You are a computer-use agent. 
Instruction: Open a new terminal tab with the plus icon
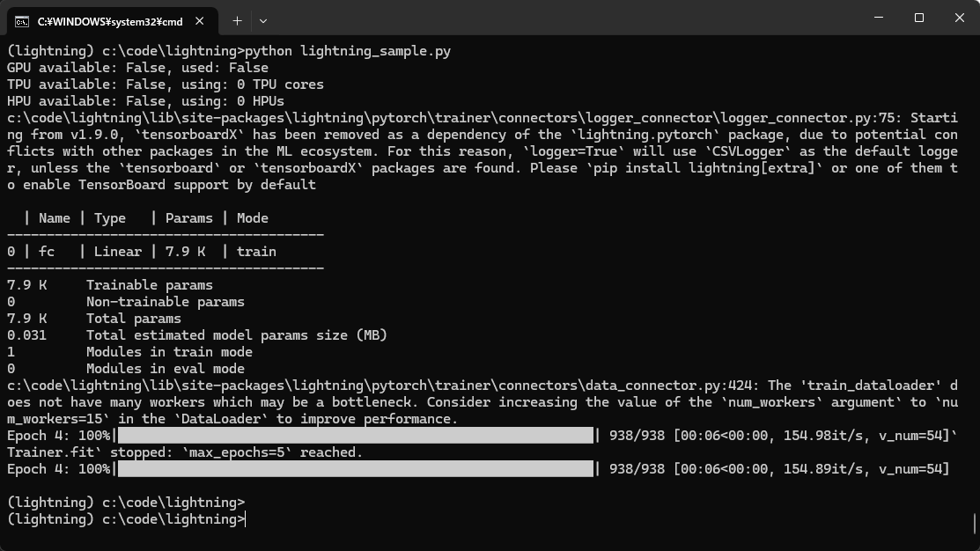tap(237, 19)
